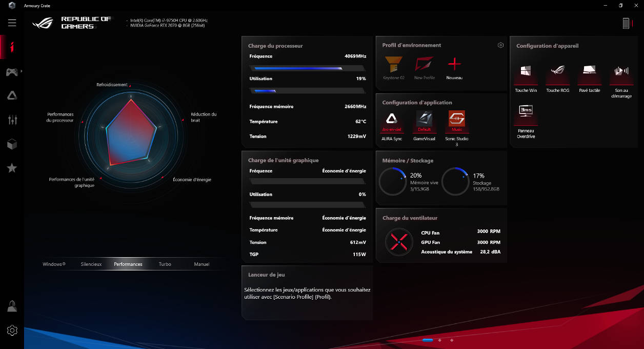The width and height of the screenshot is (644, 349).
Task: Open the Aura lighting section in sidebar
Action: coord(11,95)
